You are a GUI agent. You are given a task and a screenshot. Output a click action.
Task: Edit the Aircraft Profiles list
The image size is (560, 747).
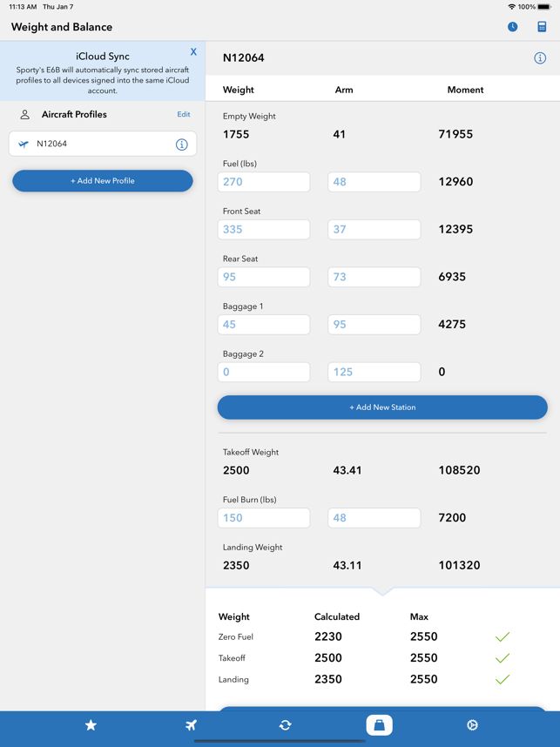tap(184, 114)
